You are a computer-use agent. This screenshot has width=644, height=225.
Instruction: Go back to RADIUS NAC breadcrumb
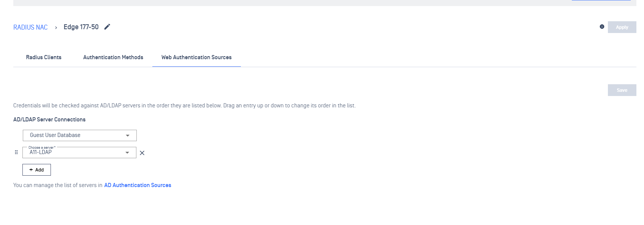(30, 27)
